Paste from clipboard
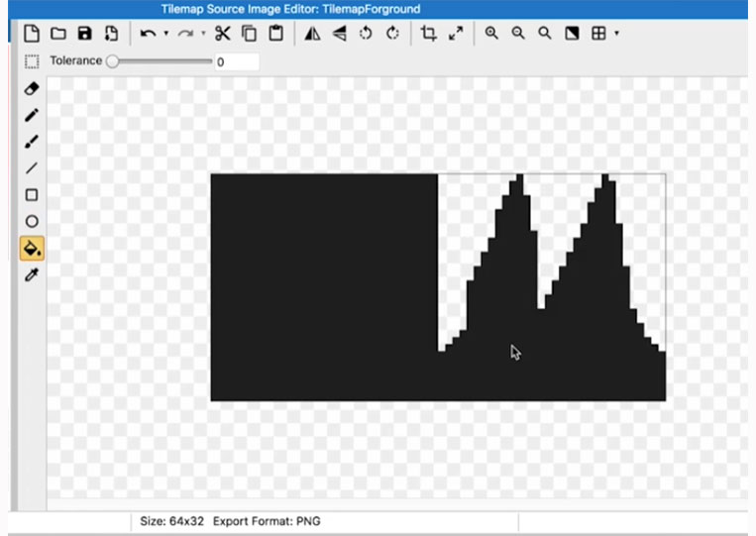This screenshot has width=756, height=536. [x=275, y=34]
